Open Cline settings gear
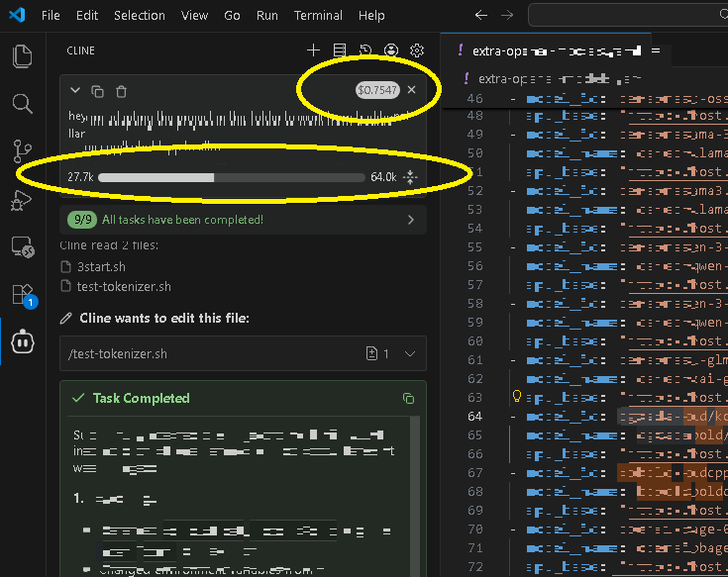The height and width of the screenshot is (577, 728). point(417,50)
